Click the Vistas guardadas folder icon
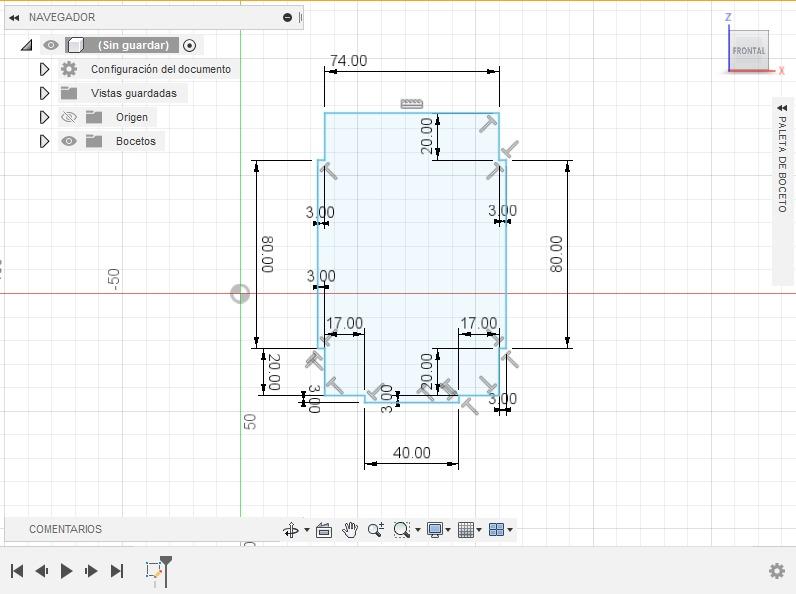796x594 pixels. tap(69, 93)
